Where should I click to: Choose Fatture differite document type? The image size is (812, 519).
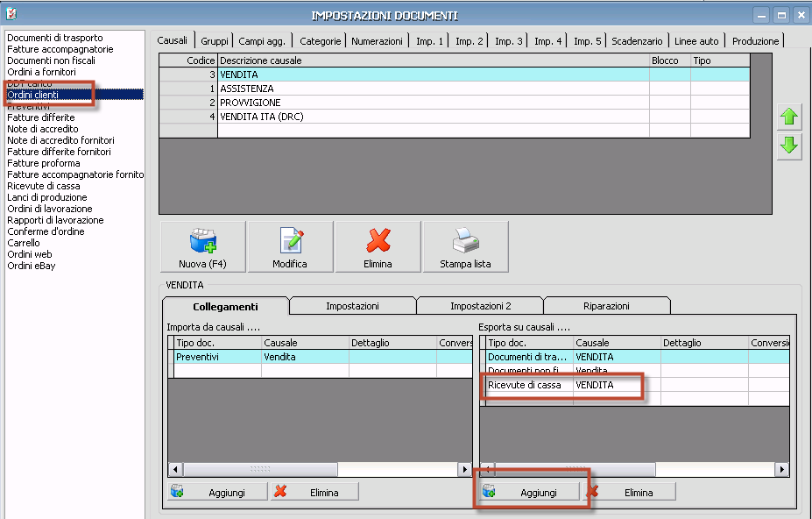pos(41,117)
